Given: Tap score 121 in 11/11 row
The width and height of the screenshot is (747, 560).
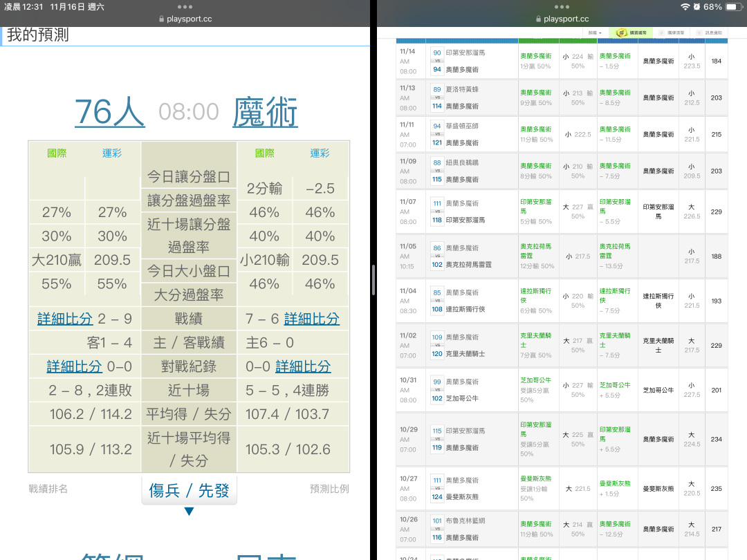Looking at the screenshot, I should (x=437, y=143).
